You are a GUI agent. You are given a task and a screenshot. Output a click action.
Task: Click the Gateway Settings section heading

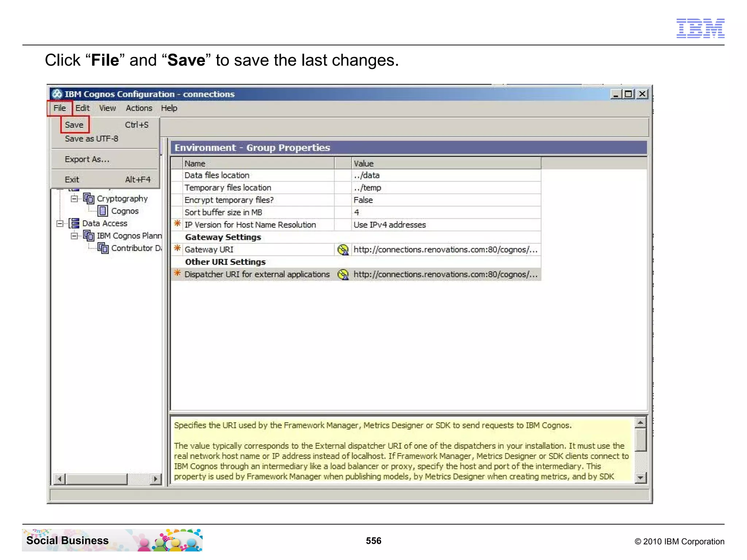coord(223,237)
